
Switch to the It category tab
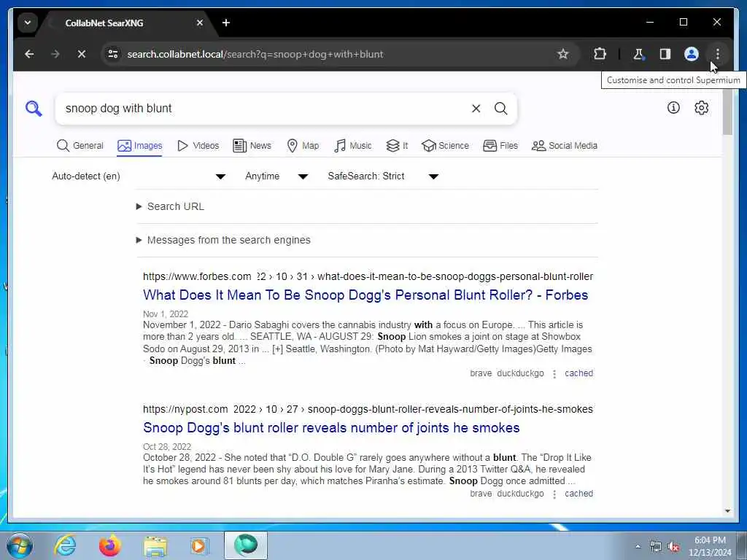pyautogui.click(x=397, y=146)
